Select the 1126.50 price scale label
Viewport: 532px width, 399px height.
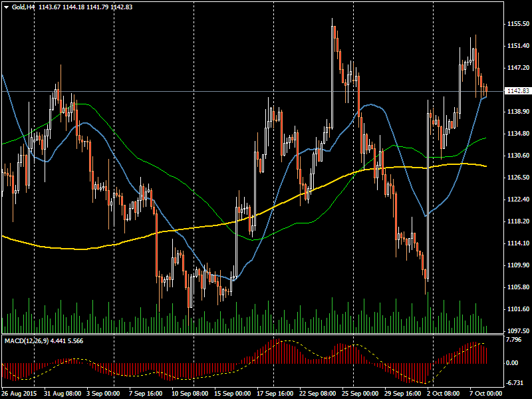point(517,178)
